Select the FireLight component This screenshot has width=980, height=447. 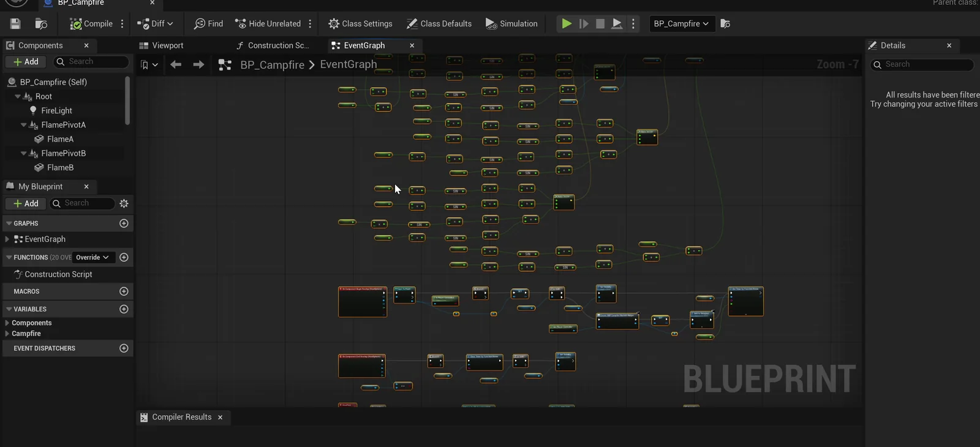pyautogui.click(x=56, y=111)
